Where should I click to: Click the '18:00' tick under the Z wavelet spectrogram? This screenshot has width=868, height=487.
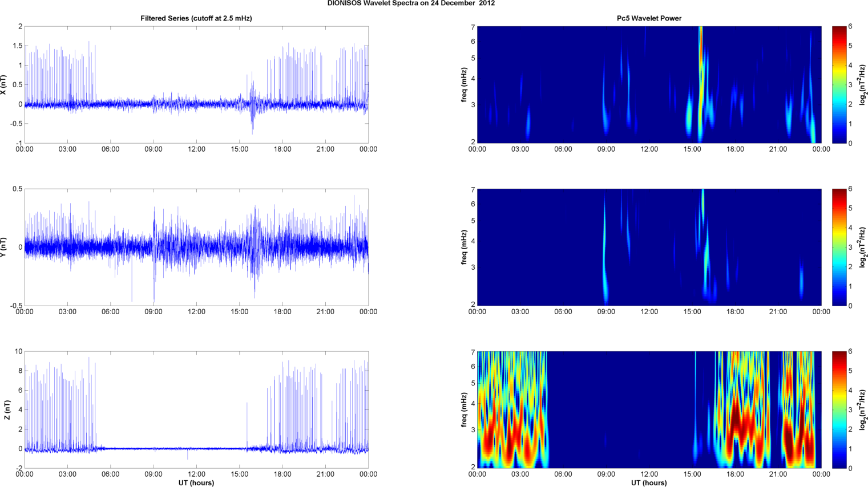[x=735, y=474]
